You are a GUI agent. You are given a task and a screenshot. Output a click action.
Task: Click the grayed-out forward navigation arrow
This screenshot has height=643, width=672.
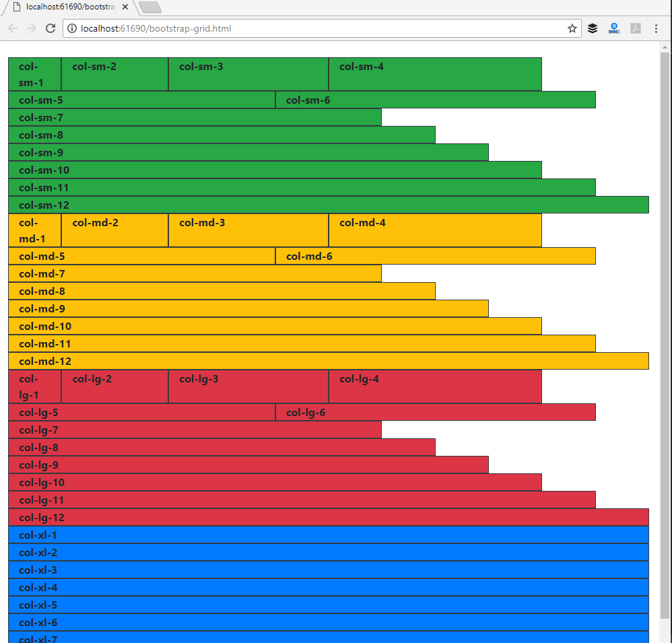click(31, 28)
